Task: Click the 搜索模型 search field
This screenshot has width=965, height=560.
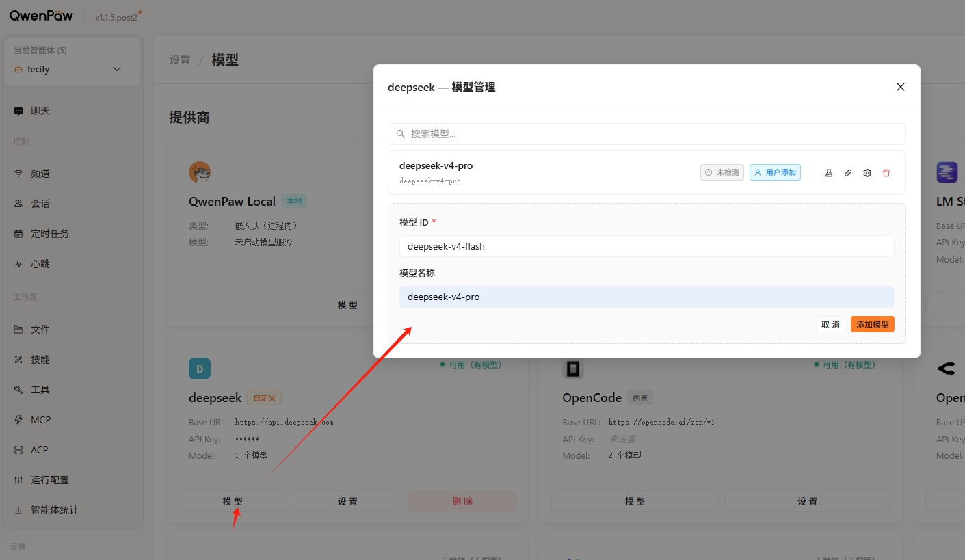Action: [x=646, y=134]
